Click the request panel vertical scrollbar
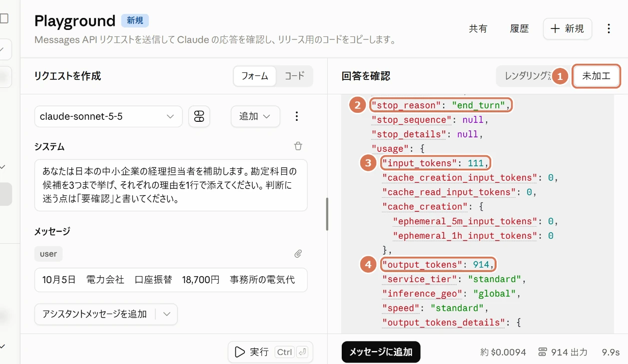This screenshot has width=628, height=364. click(x=327, y=214)
